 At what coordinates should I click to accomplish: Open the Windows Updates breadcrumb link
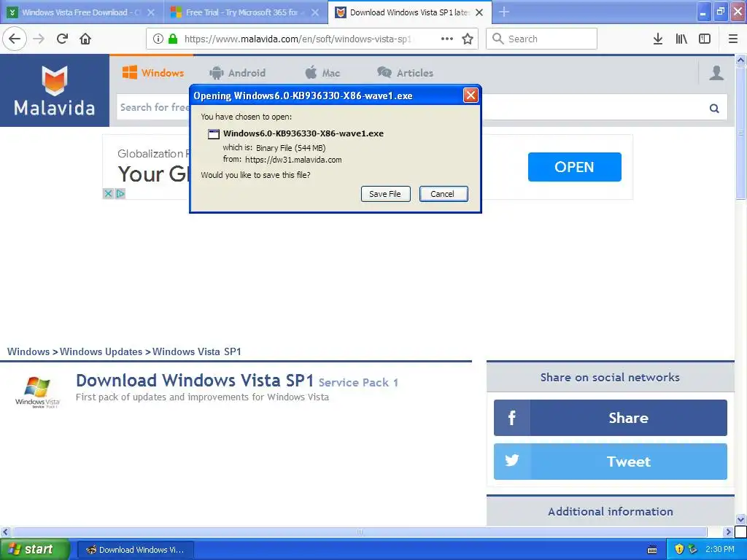101,351
